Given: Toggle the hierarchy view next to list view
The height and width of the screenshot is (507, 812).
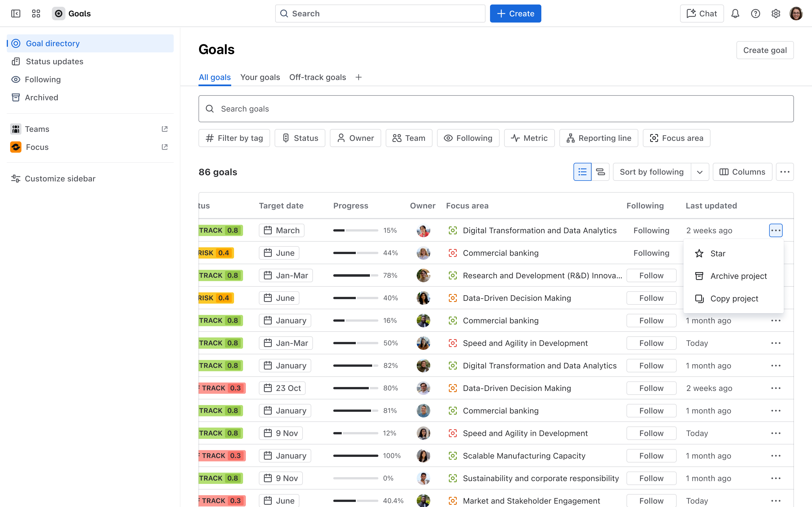Looking at the screenshot, I should 600,172.
